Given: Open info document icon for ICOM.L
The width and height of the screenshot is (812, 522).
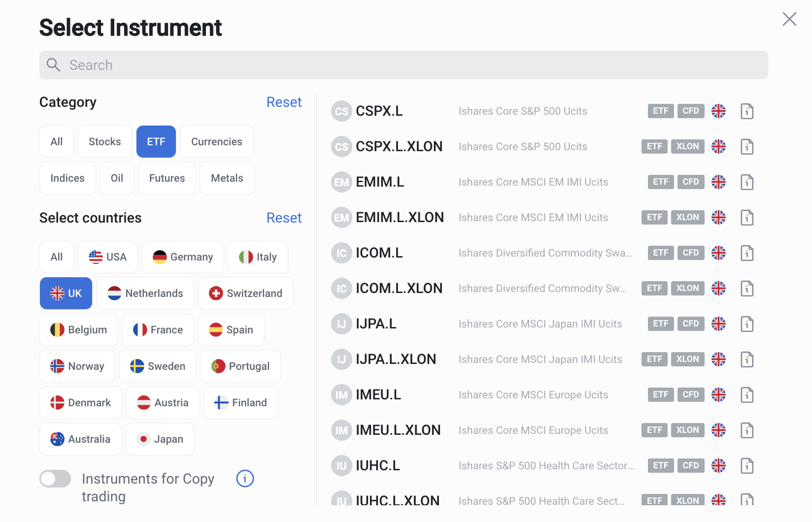Looking at the screenshot, I should click(747, 253).
